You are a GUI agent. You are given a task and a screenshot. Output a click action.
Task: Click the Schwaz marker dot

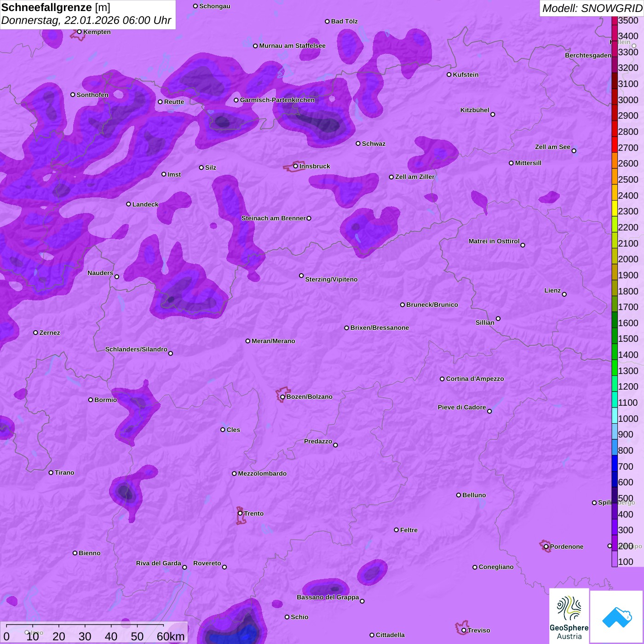click(358, 144)
